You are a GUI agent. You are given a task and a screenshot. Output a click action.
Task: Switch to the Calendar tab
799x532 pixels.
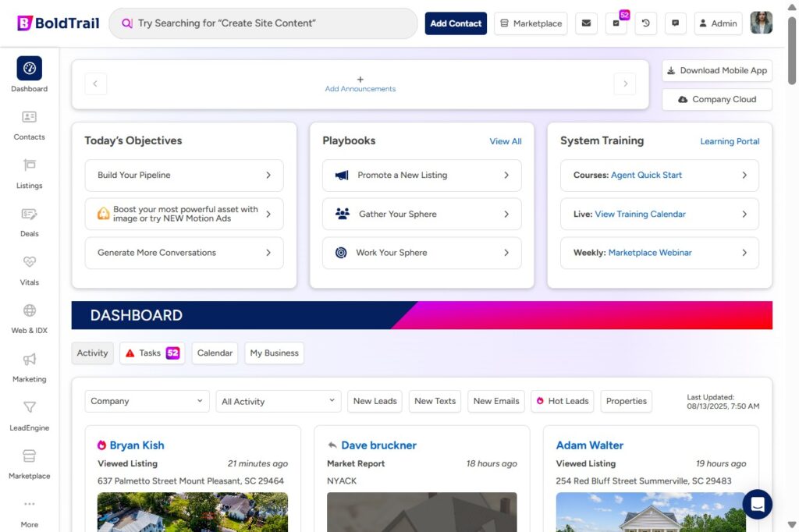click(215, 353)
